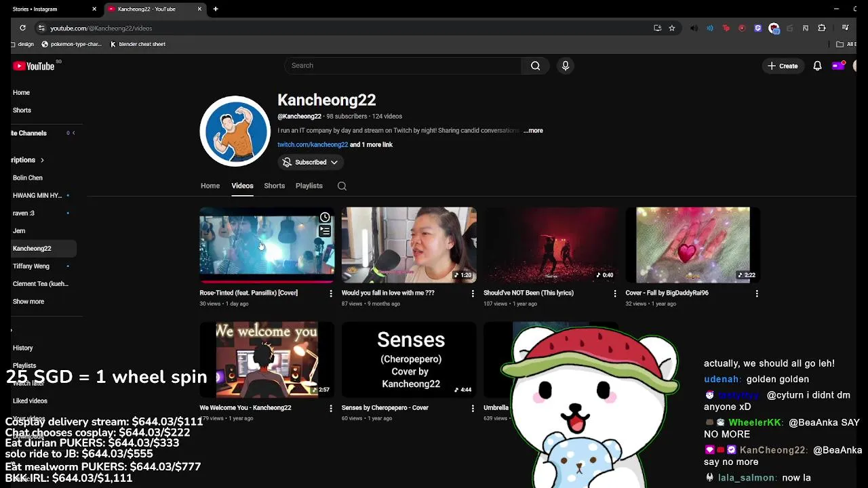Image resolution: width=868 pixels, height=488 pixels.
Task: Click the shield extension icon with badge
Action: tap(774, 28)
